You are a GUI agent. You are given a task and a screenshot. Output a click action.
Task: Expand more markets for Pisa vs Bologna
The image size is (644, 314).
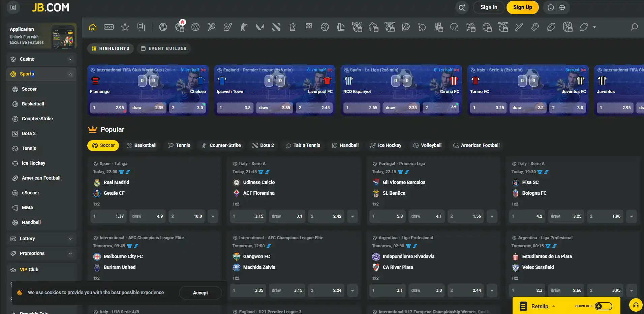632,216
